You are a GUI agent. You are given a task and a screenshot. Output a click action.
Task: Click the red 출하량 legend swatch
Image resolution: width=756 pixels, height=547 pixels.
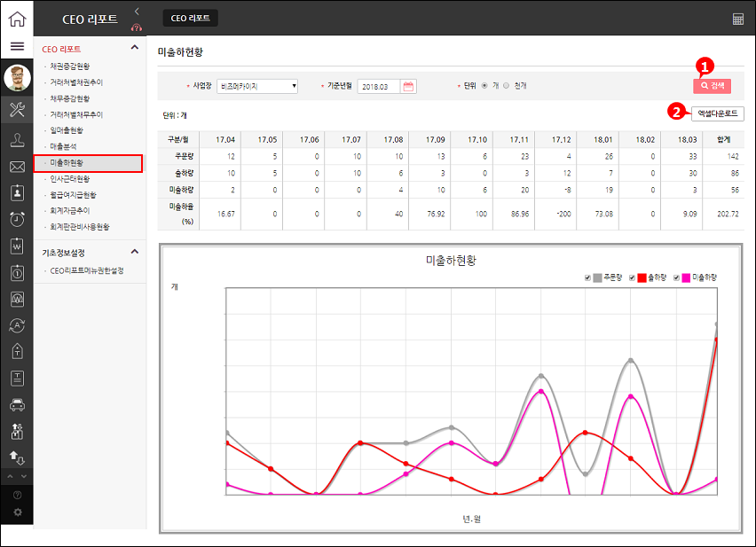pyautogui.click(x=642, y=277)
